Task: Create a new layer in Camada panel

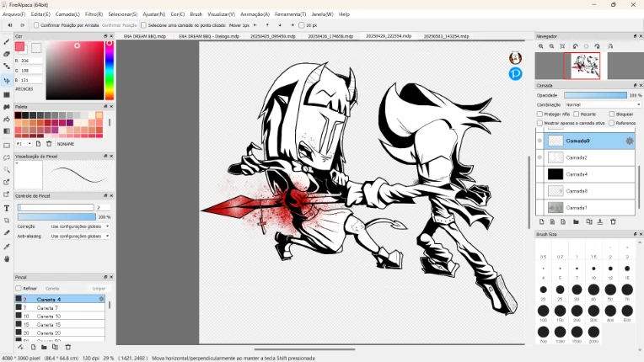Action: (541, 221)
